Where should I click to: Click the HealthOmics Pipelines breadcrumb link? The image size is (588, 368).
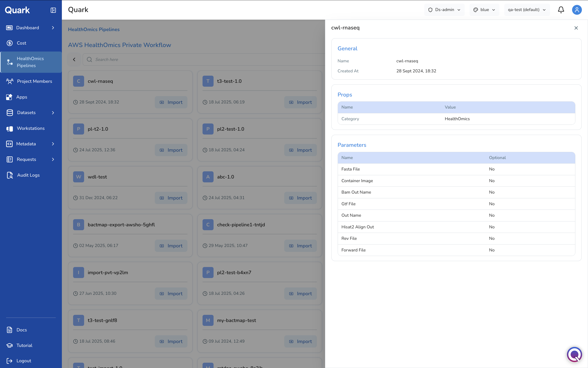(94, 29)
